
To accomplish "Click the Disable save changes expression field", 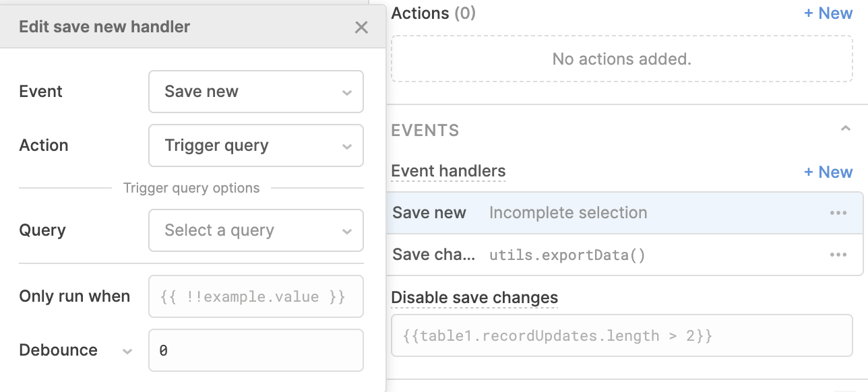I will 622,335.
